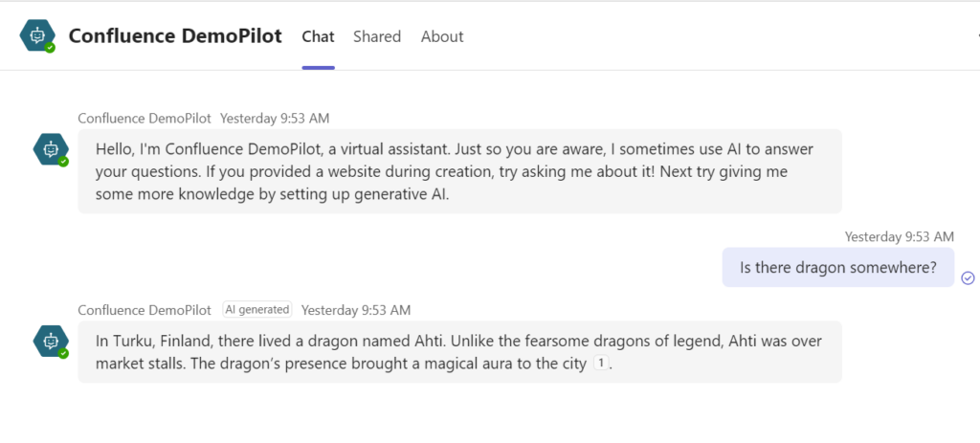
Task: Click the Confluence DemoPilot header avatar icon
Action: click(x=37, y=35)
